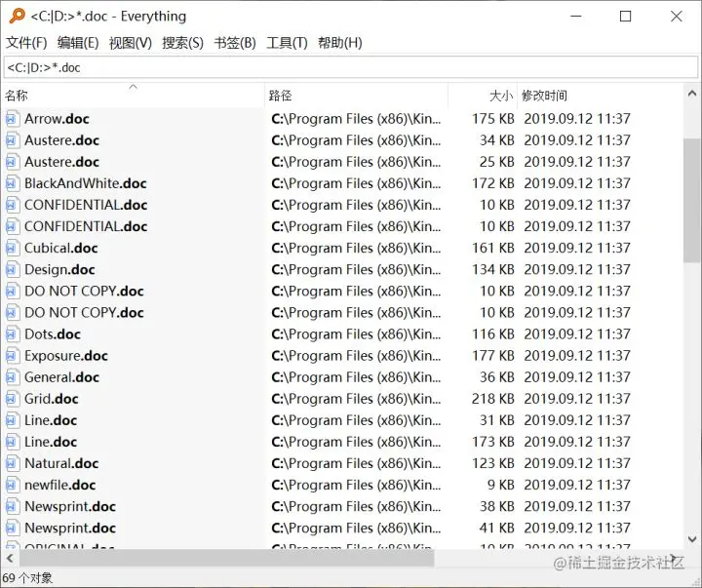Click icon of 31 KB Line.doc
Viewport: 702px width, 588px height.
click(12, 420)
